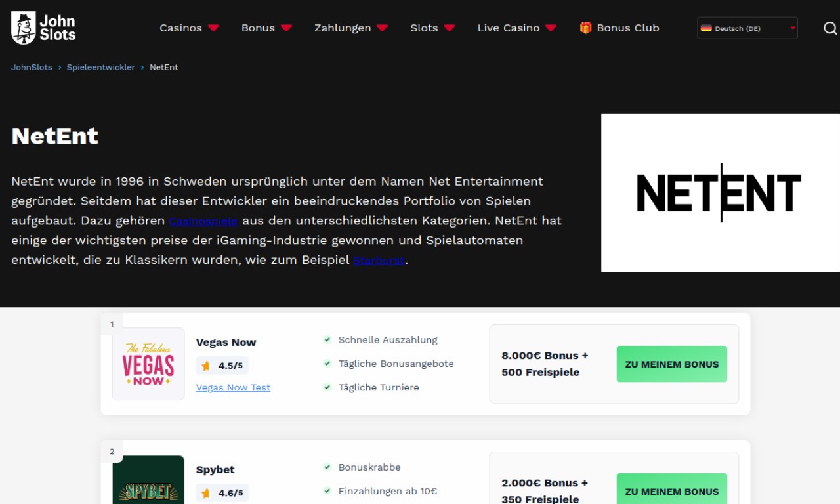Expand the Casinos menu arrow
Screen dimensions: 840x504
click(x=213, y=28)
